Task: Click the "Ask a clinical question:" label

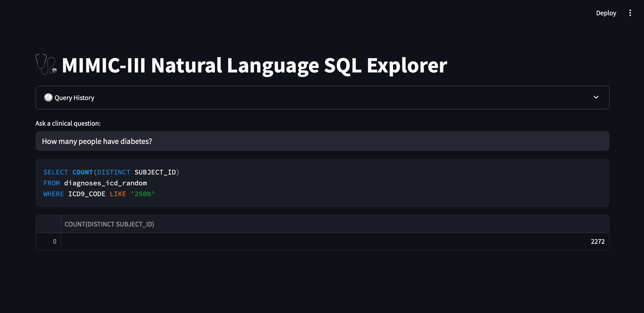Action: (x=68, y=123)
